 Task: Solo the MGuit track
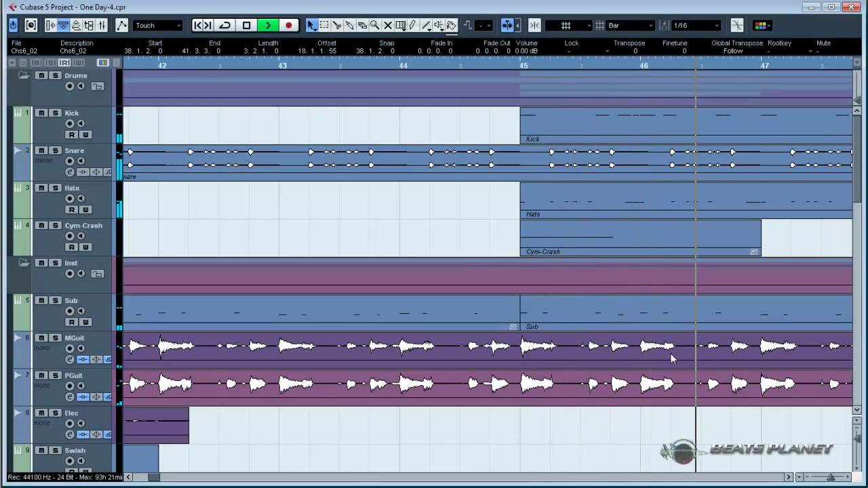point(55,338)
